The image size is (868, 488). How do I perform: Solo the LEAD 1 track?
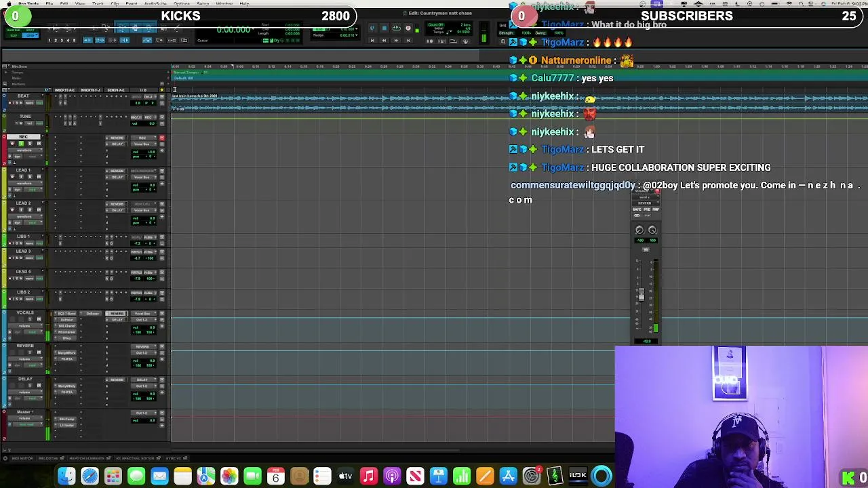[30, 177]
